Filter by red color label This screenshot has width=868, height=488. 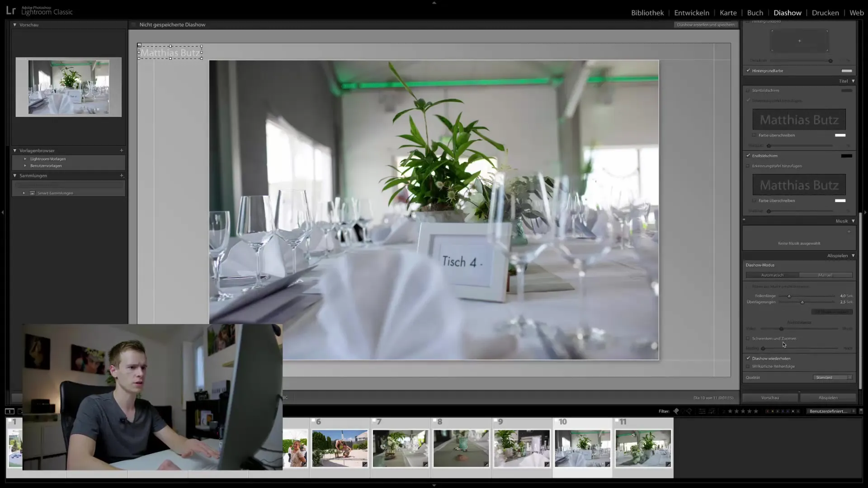point(767,411)
